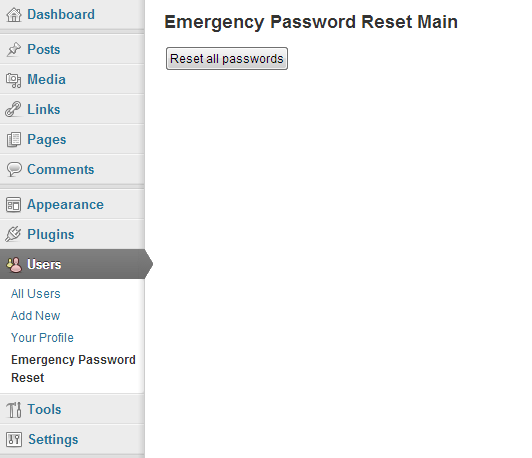The width and height of the screenshot is (532, 458).
Task: Click the Links chain icon
Action: pyautogui.click(x=13, y=110)
